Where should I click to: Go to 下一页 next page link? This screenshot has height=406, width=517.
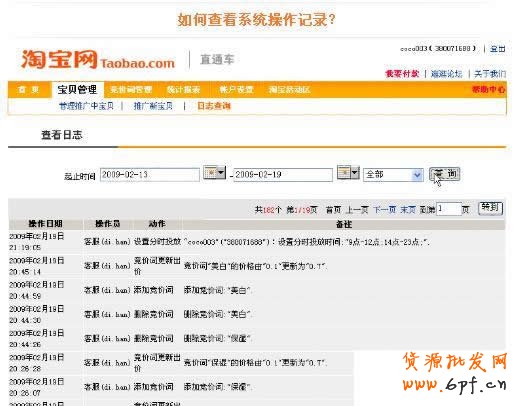[385, 210]
